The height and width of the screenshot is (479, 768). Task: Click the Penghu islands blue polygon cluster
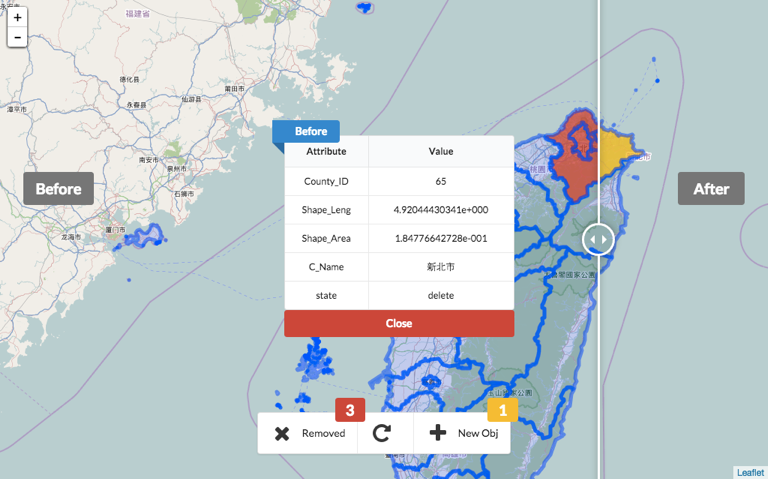314,361
